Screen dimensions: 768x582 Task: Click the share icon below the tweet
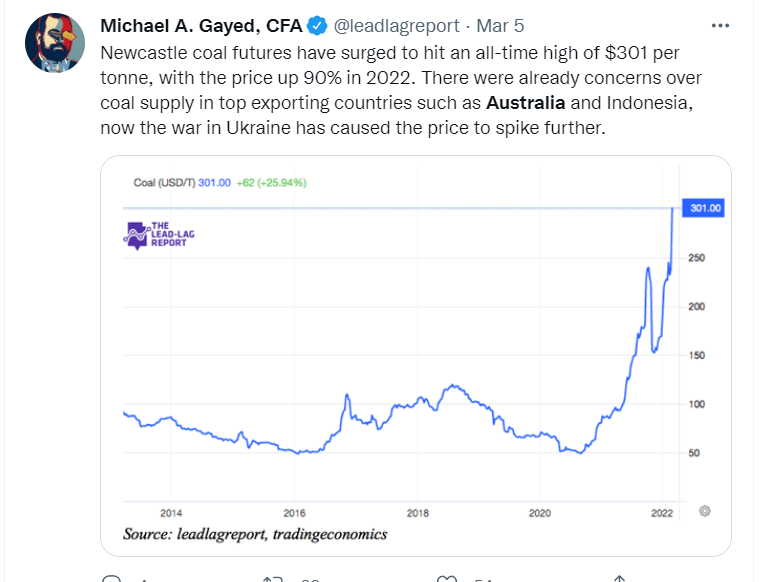click(x=619, y=578)
